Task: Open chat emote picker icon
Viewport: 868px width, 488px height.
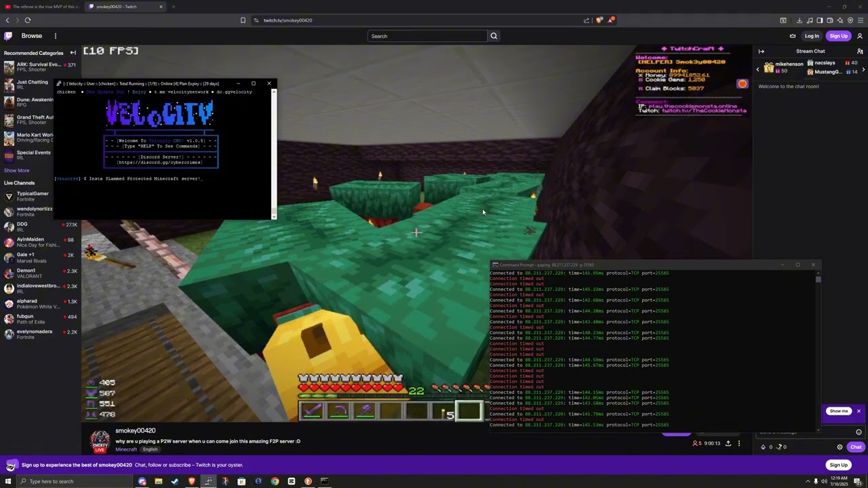Action: point(859,432)
